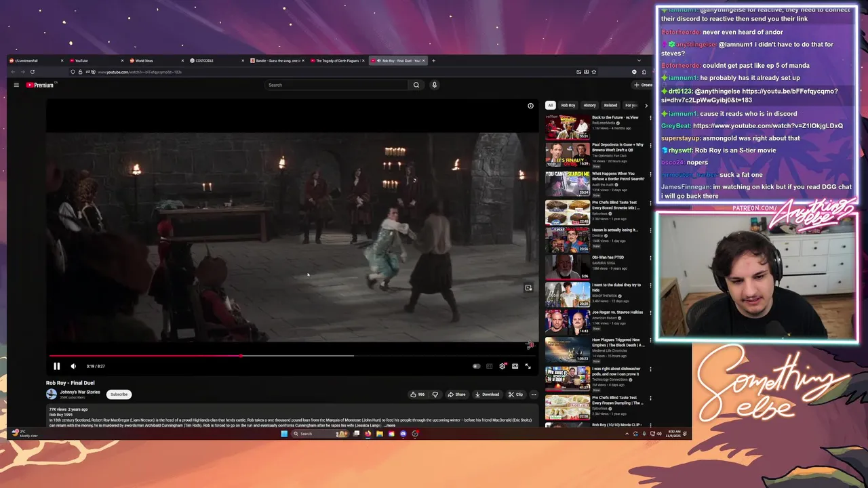Open options for Hasan is actually losing it

pyautogui.click(x=650, y=231)
